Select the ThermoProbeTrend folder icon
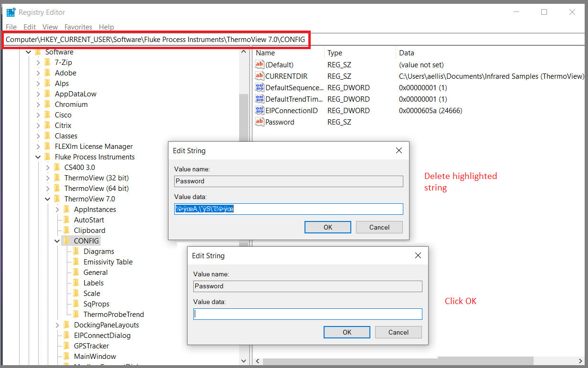Viewport: 588px width, 368px height. [76, 314]
